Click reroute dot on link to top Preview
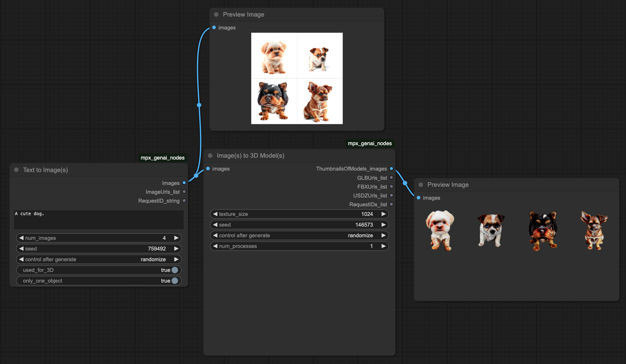 (x=199, y=105)
